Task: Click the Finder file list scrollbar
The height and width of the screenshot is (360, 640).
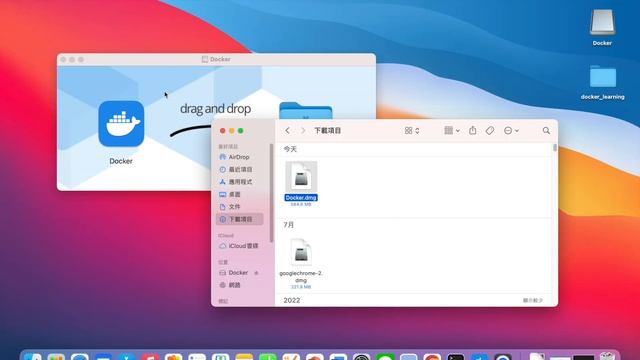Action: [555, 148]
